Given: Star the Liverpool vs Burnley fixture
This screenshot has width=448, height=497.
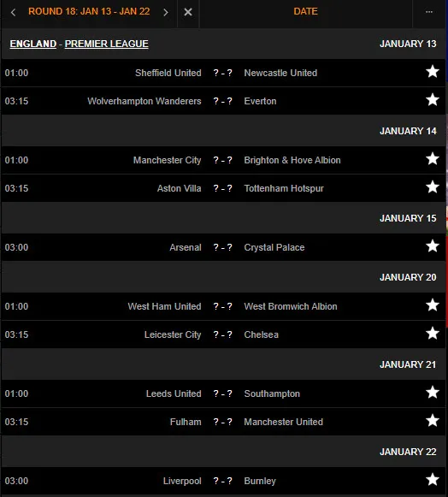Looking at the screenshot, I should click(x=433, y=480).
